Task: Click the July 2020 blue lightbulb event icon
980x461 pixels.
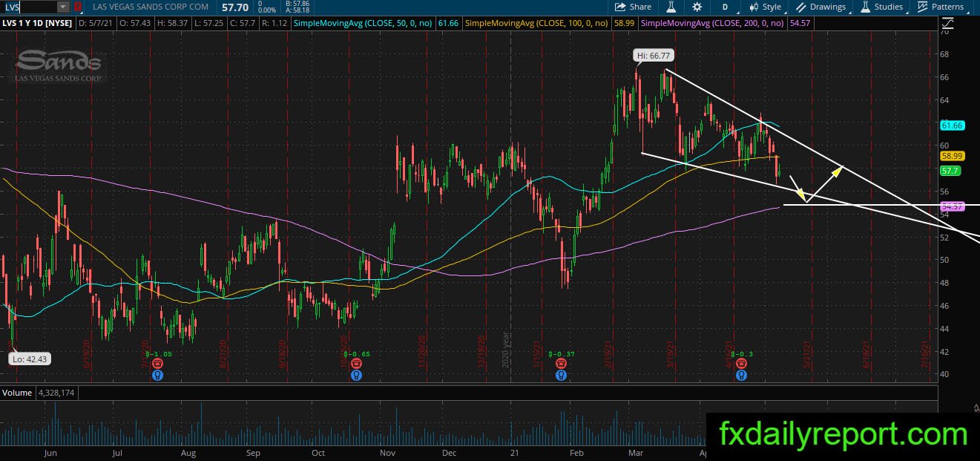Action: (x=157, y=376)
